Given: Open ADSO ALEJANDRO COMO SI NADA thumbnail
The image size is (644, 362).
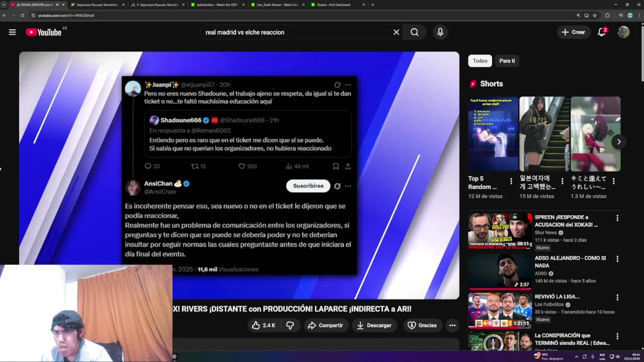Looking at the screenshot, I should [x=500, y=271].
